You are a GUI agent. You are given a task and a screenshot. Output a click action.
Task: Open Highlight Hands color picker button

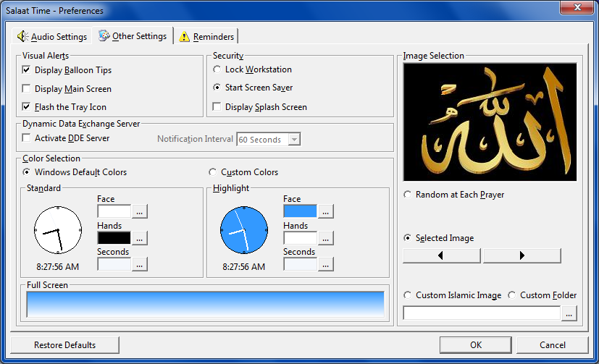tap(326, 238)
